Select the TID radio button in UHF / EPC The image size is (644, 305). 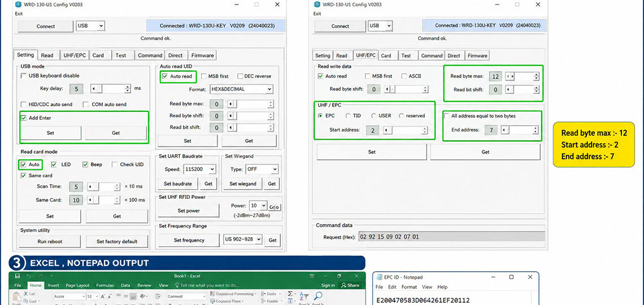click(348, 116)
